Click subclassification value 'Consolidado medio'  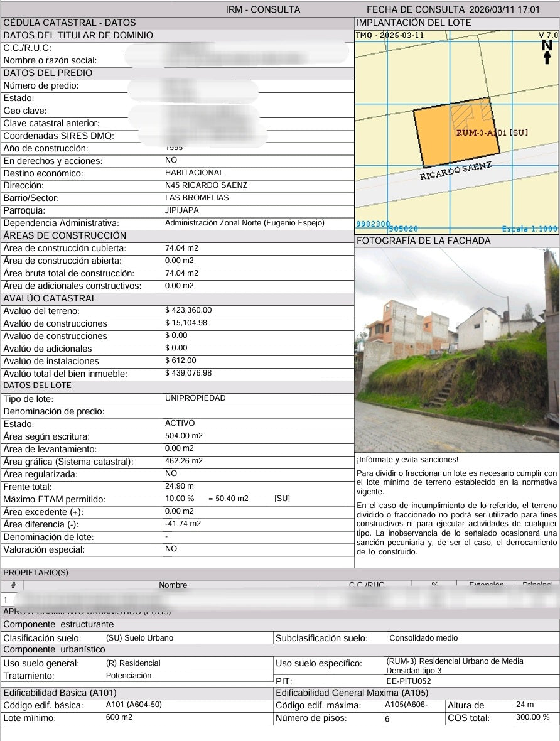(423, 638)
